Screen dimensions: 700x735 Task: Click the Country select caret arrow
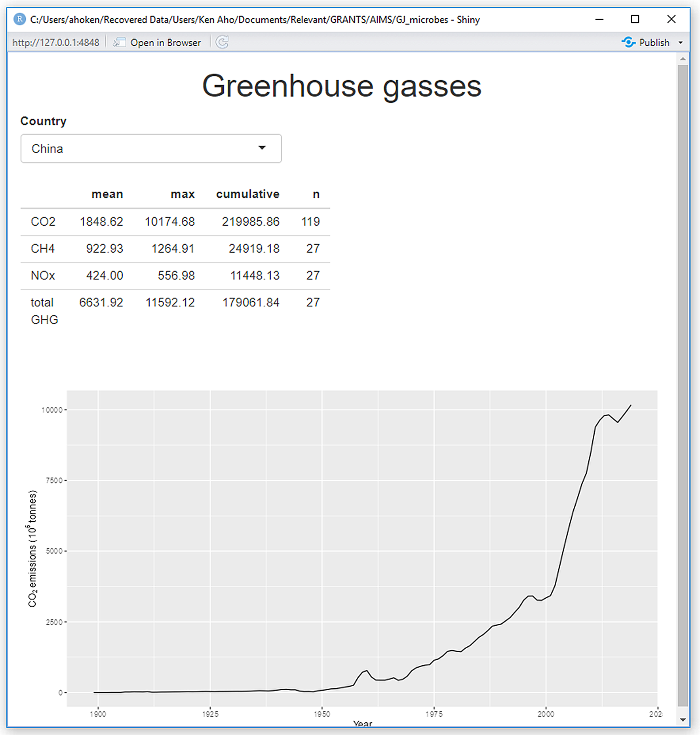click(262, 148)
